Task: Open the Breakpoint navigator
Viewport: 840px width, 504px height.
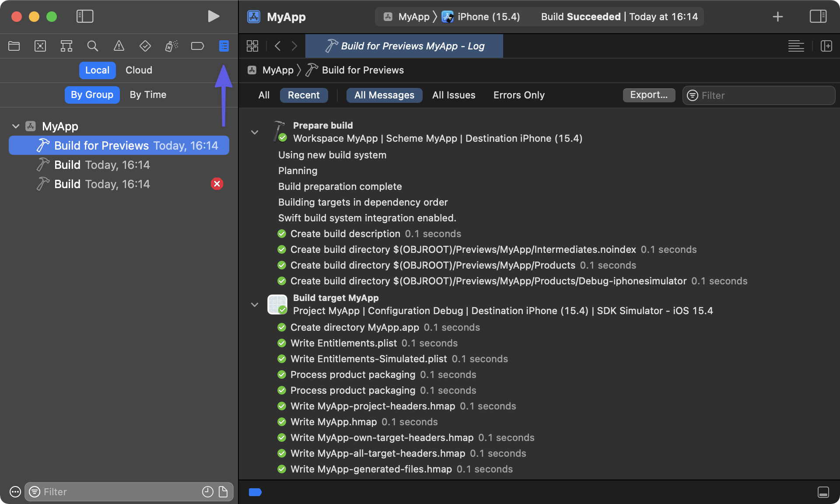Action: click(x=197, y=46)
